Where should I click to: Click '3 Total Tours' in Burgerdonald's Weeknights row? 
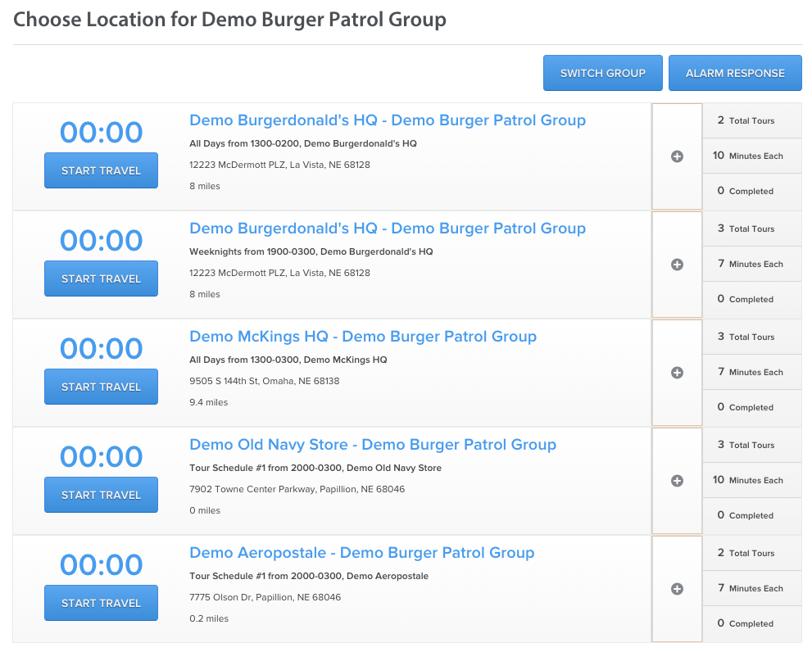746,229
